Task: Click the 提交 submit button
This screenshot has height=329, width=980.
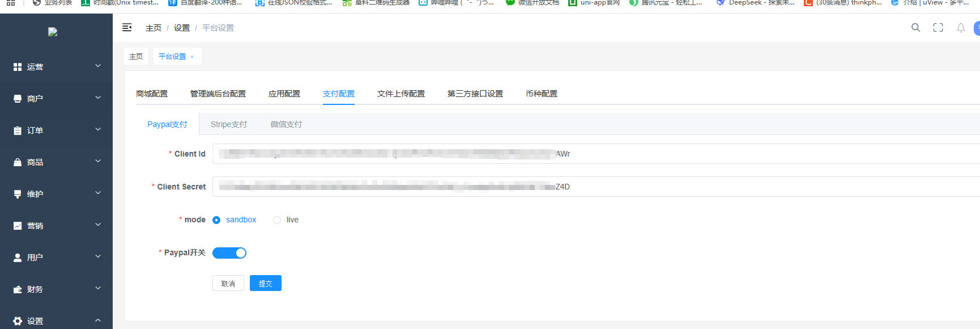Action: (x=265, y=283)
